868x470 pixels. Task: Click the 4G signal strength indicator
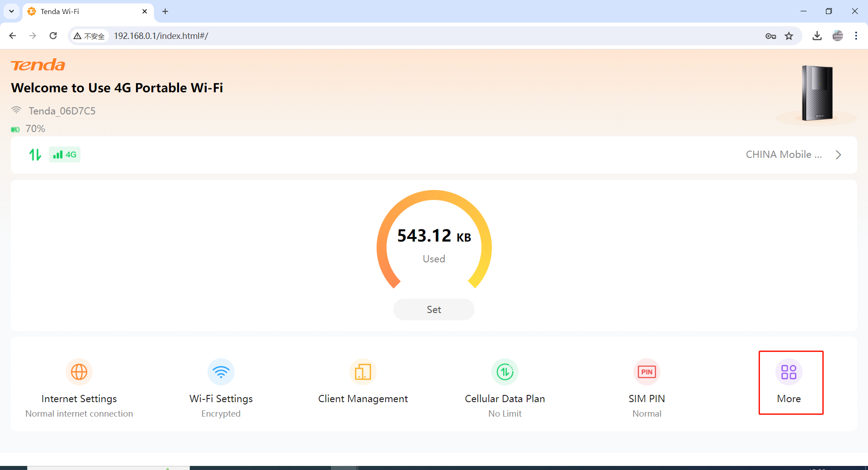[65, 155]
